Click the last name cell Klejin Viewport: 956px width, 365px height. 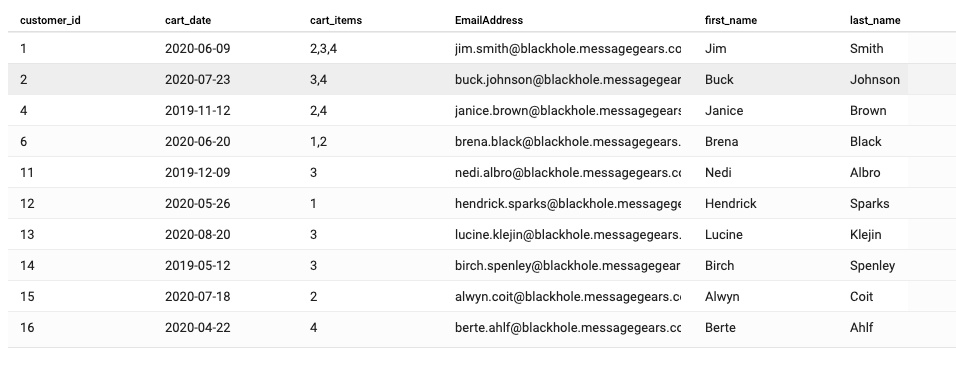point(866,235)
